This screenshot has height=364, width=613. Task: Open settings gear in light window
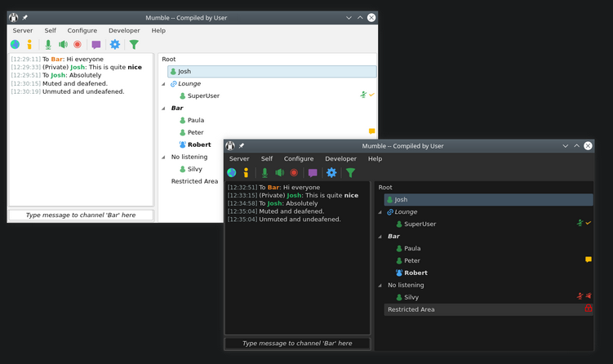pyautogui.click(x=115, y=45)
